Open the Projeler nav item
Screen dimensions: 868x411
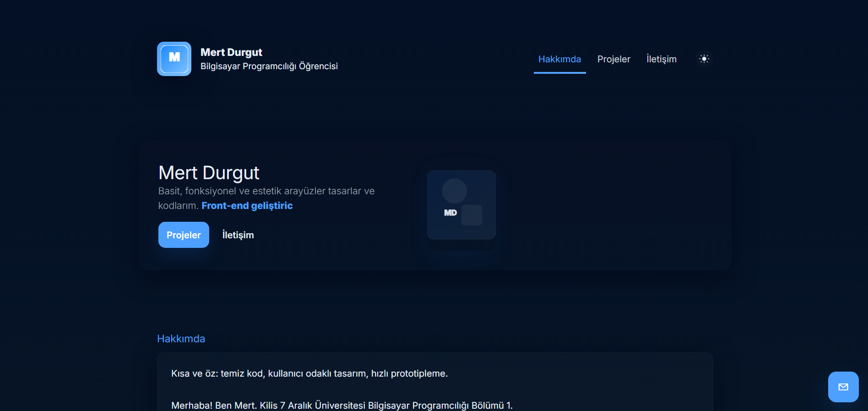tap(613, 59)
